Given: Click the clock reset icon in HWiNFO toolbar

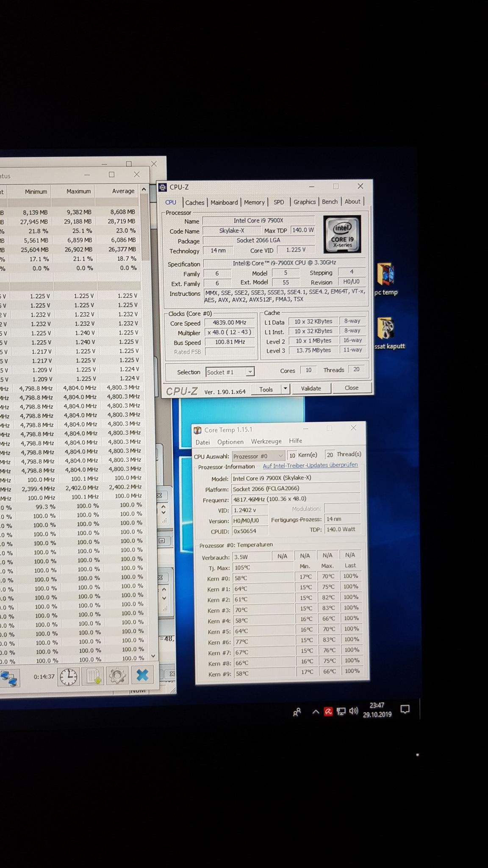Looking at the screenshot, I should (69, 676).
